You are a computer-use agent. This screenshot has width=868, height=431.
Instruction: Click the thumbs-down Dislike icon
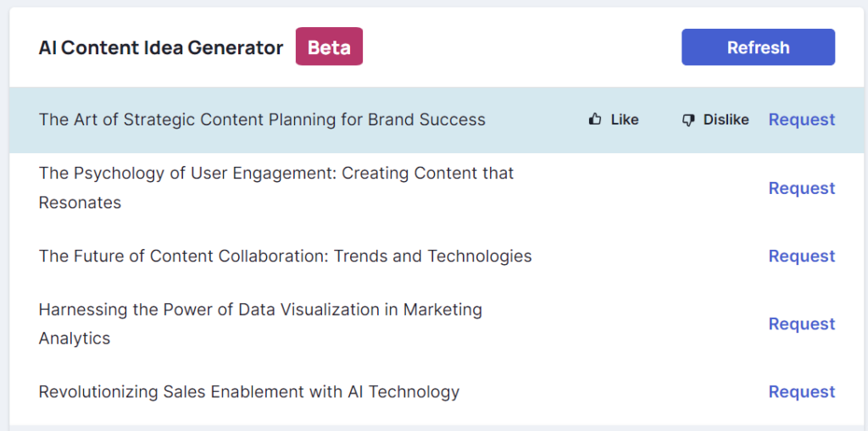pyautogui.click(x=688, y=120)
